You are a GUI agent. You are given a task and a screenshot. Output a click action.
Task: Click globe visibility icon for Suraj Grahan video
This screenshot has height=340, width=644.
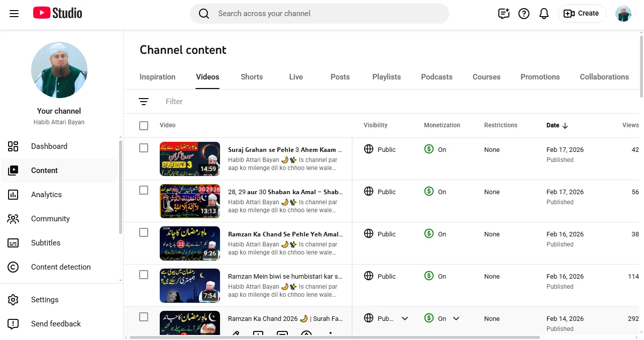(369, 149)
